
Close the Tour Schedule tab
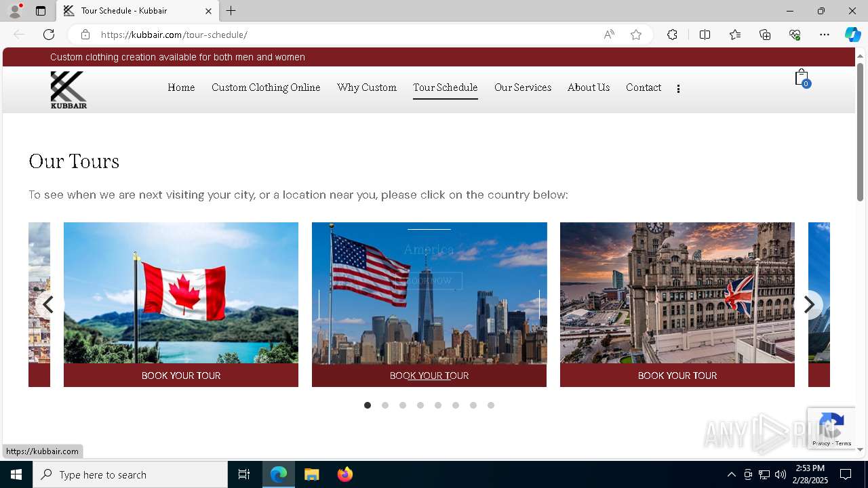208,11
